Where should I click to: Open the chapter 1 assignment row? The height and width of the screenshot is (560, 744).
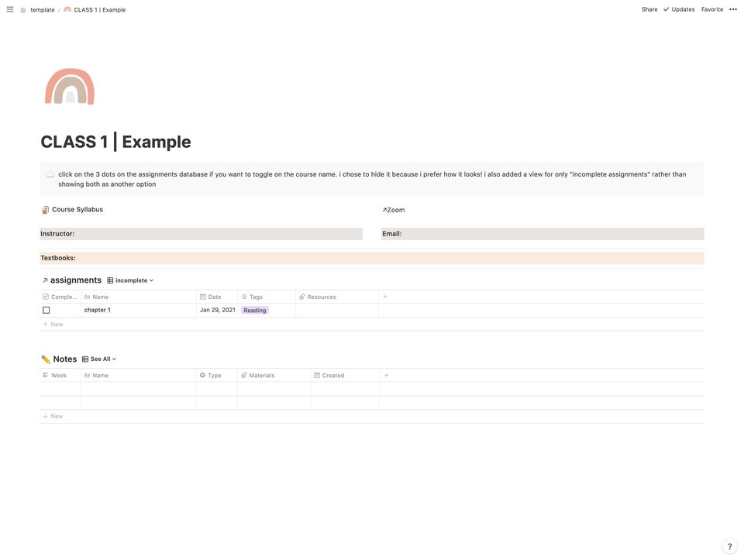[98, 310]
